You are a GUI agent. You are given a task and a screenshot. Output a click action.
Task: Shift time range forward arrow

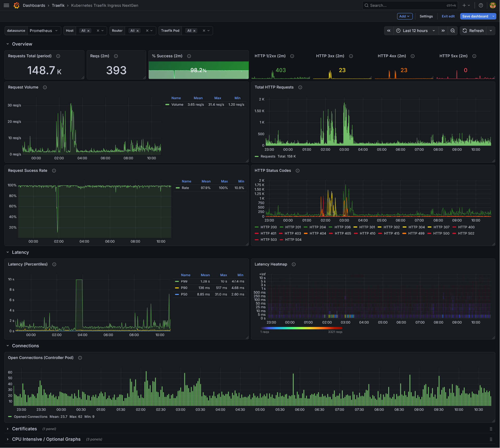pos(443,31)
